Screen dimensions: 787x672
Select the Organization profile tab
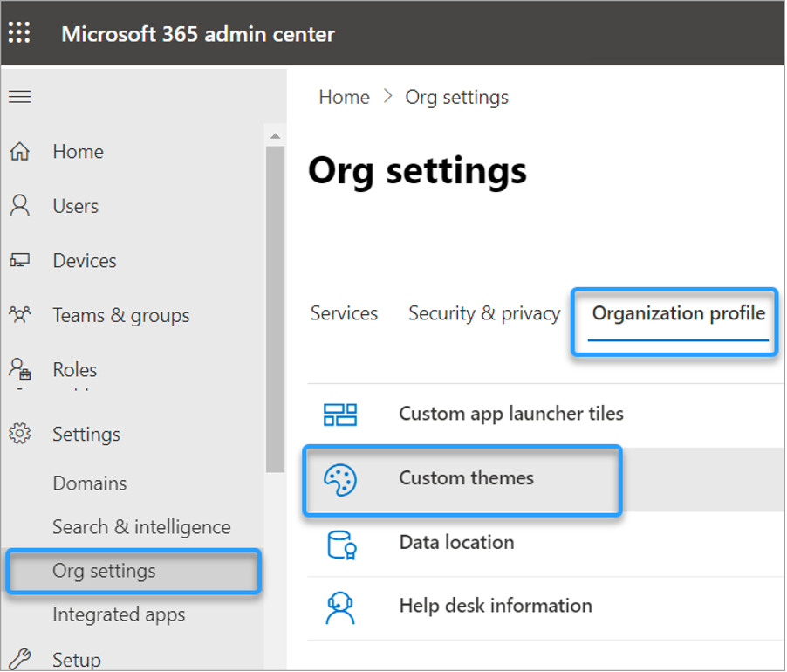678,313
